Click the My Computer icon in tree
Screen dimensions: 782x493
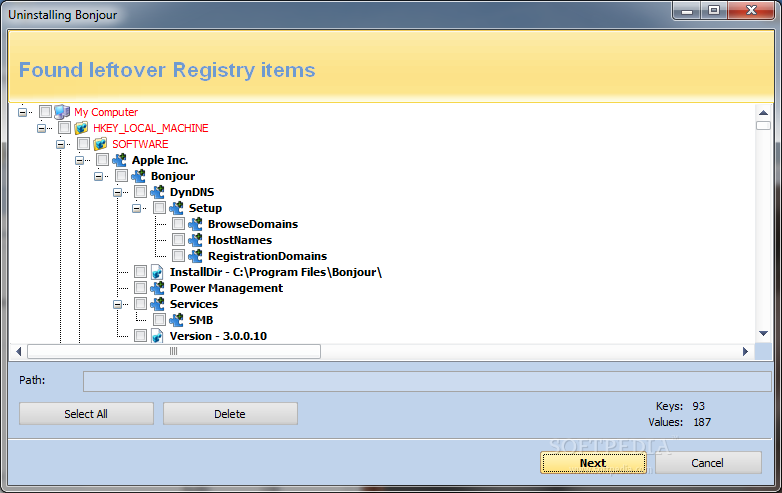62,112
